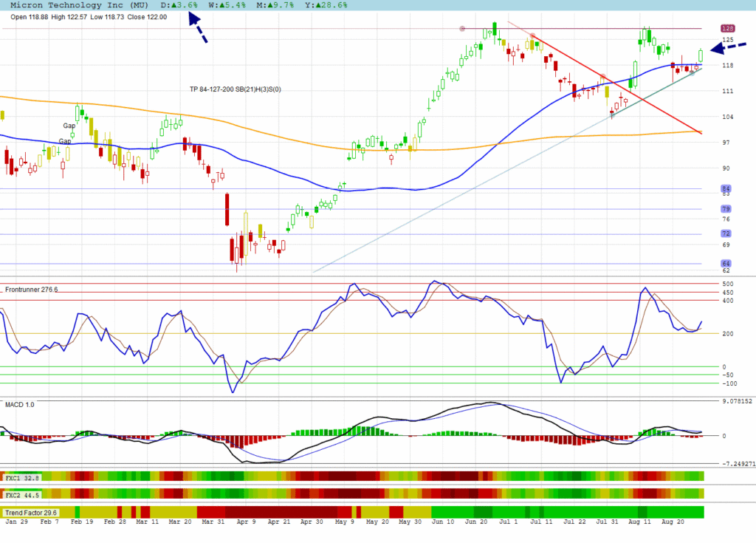Image resolution: width=756 pixels, height=543 pixels.
Task: Click the Jul 31 date label
Action: [x=607, y=522]
